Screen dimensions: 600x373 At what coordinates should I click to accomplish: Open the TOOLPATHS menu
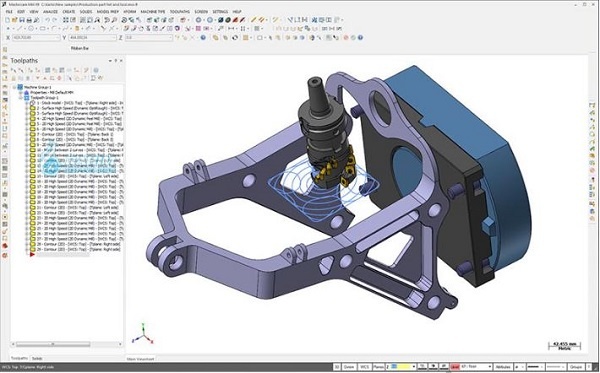(x=179, y=11)
